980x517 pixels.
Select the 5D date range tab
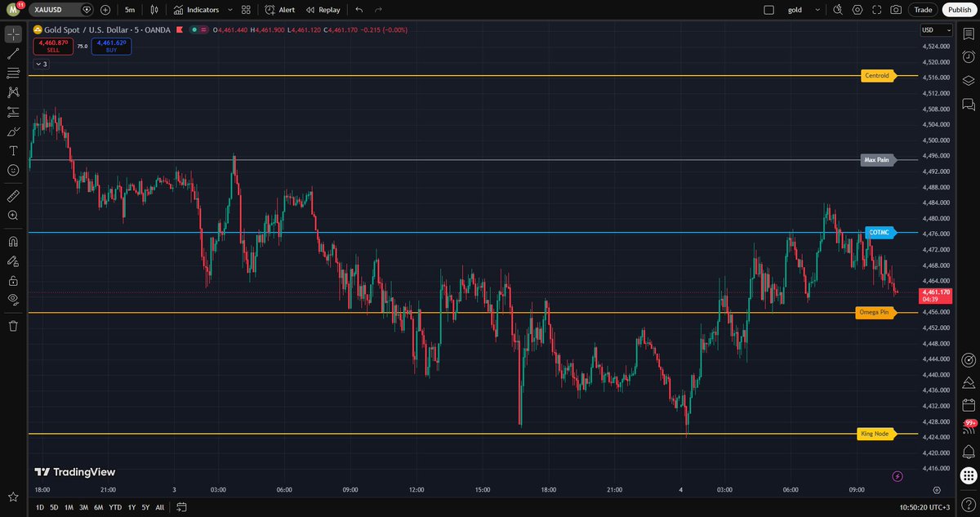click(x=54, y=507)
